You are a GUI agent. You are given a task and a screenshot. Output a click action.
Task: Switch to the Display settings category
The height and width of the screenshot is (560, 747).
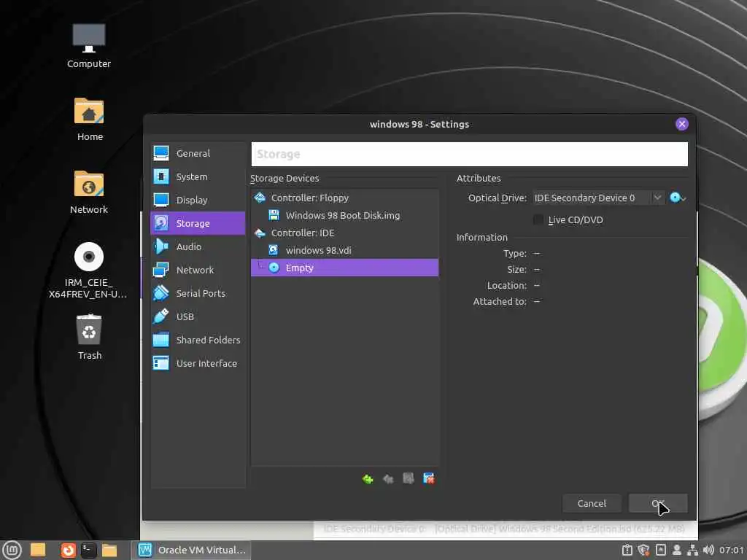pyautogui.click(x=197, y=200)
